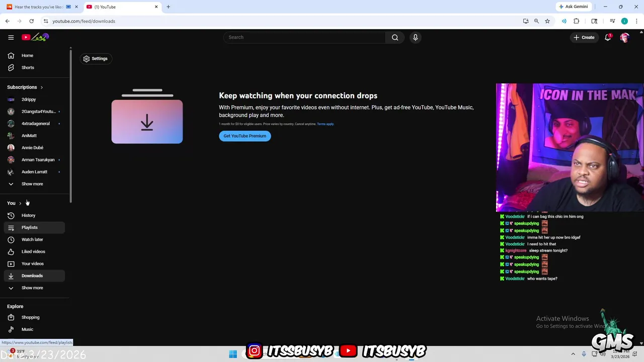Click the browser back arrow
644x362 pixels.
[x=7, y=21]
